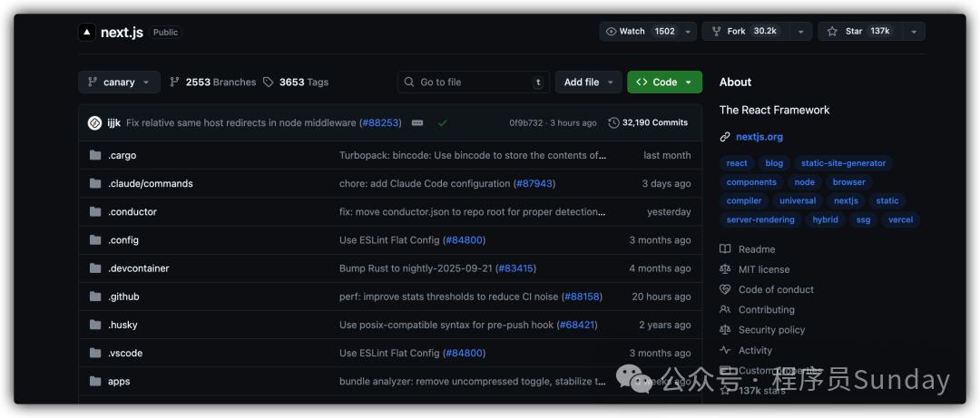Open the .cargo folder icon

click(x=95, y=155)
